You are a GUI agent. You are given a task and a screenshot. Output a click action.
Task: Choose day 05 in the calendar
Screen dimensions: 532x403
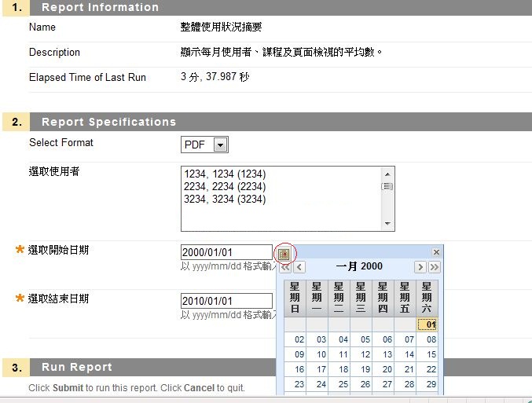click(365, 339)
